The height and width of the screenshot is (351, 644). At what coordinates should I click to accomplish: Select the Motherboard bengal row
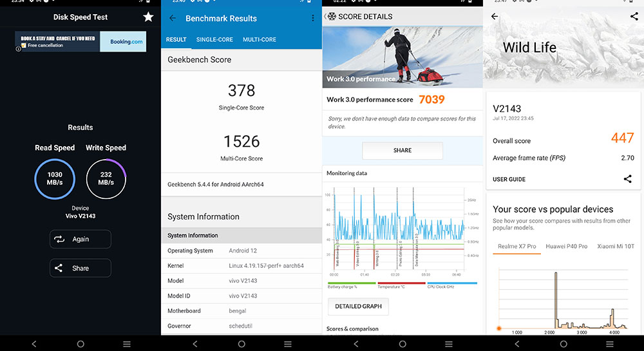tap(241, 311)
